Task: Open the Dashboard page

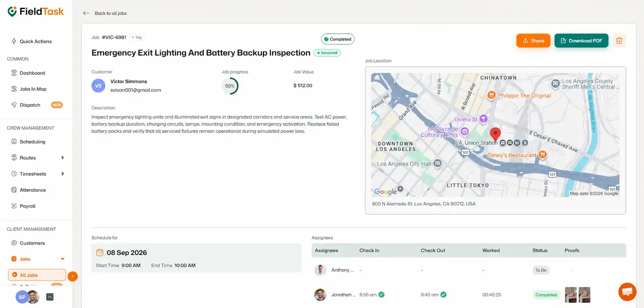Action: coord(32,73)
